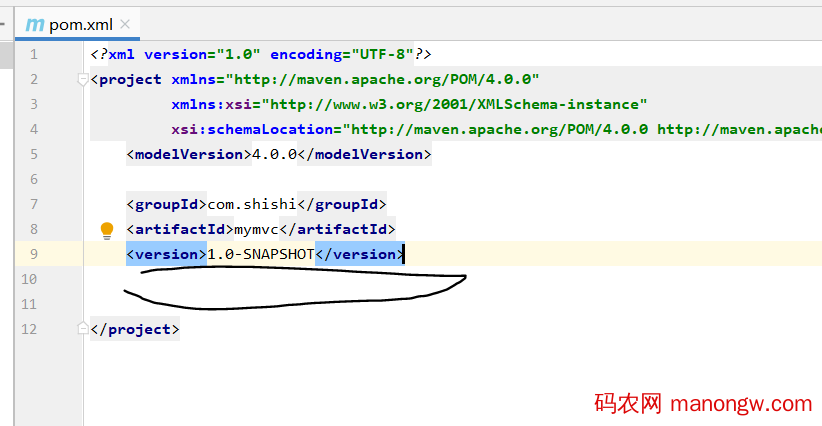Click the Maven icon on pom.xml tab
The height and width of the screenshot is (426, 822).
[35, 25]
